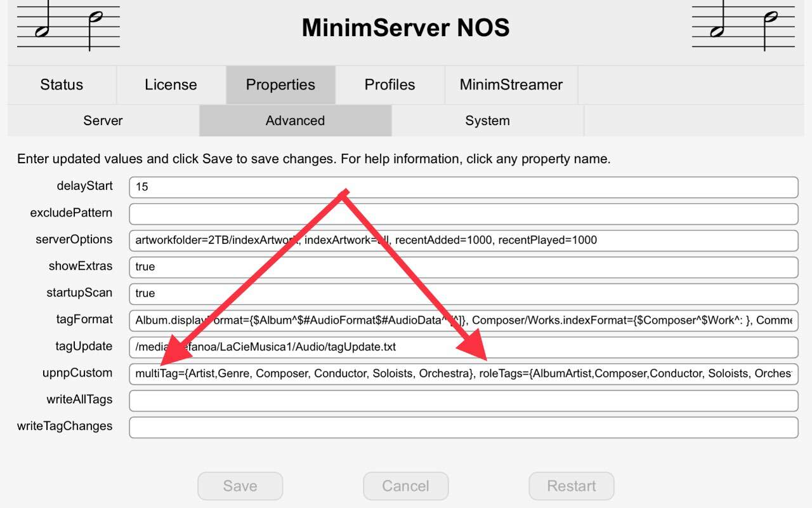Screen dimensions: 812x508
Task: Select the Advanced sub-tab
Action: pyautogui.click(x=295, y=121)
